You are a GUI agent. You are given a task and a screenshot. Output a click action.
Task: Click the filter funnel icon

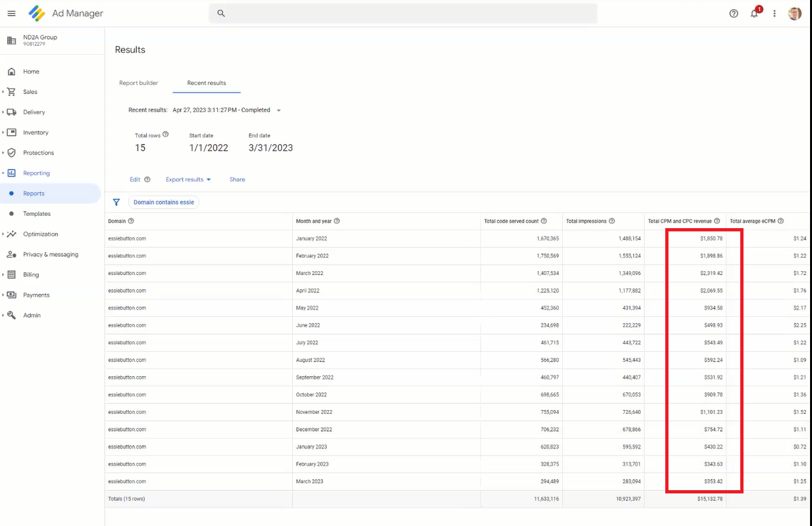tap(116, 202)
